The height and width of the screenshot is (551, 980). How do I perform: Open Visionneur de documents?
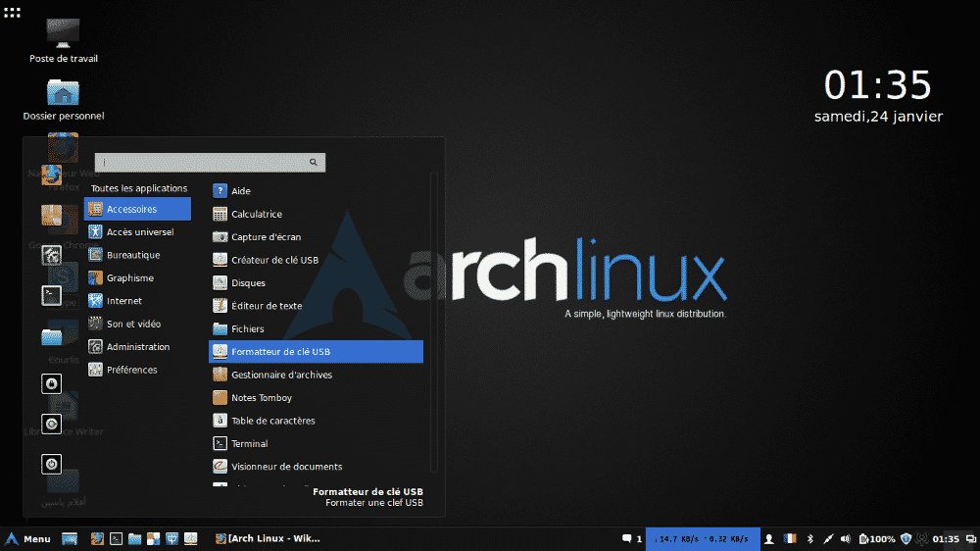click(x=316, y=467)
